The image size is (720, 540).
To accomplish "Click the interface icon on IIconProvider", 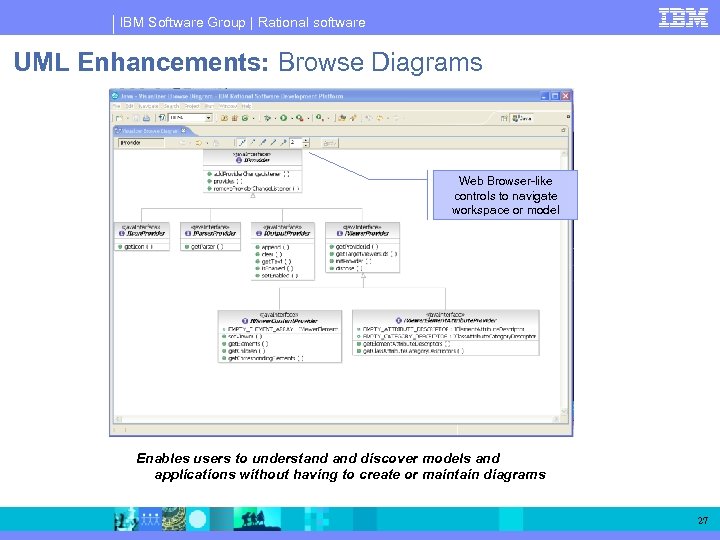I will [x=122, y=233].
